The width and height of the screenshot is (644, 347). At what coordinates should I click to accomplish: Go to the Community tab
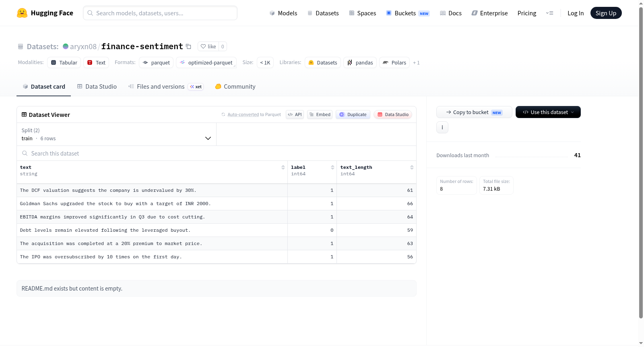pyautogui.click(x=235, y=87)
